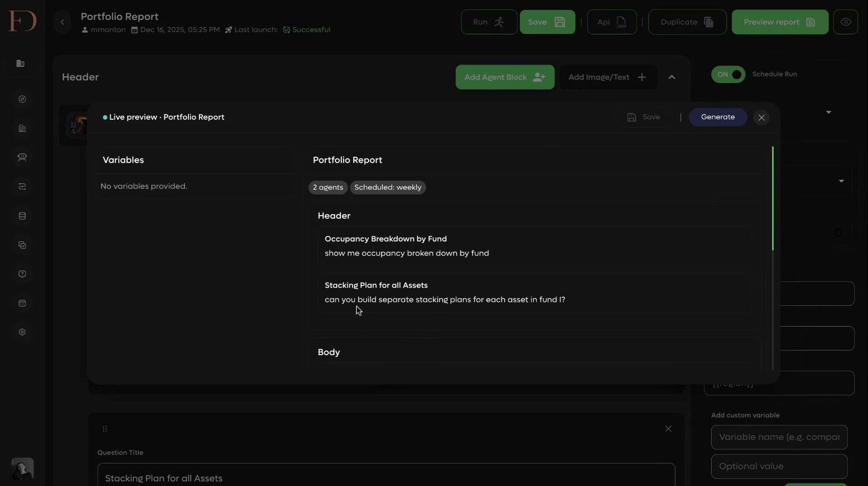Screen dimensions: 868x486
Task: Go back using the left chevron arrow
Action: point(62,22)
